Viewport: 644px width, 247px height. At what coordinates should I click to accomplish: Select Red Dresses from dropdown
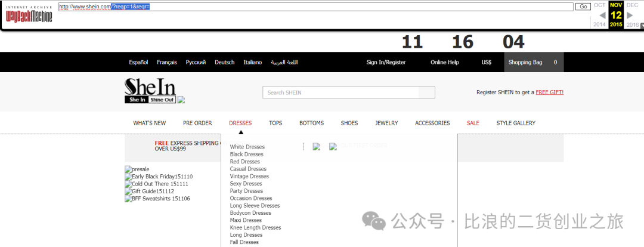pyautogui.click(x=245, y=162)
